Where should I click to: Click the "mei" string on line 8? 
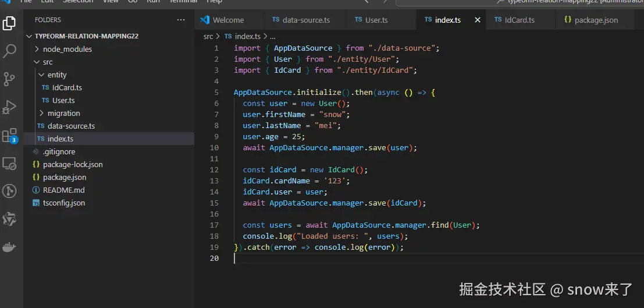325,126
